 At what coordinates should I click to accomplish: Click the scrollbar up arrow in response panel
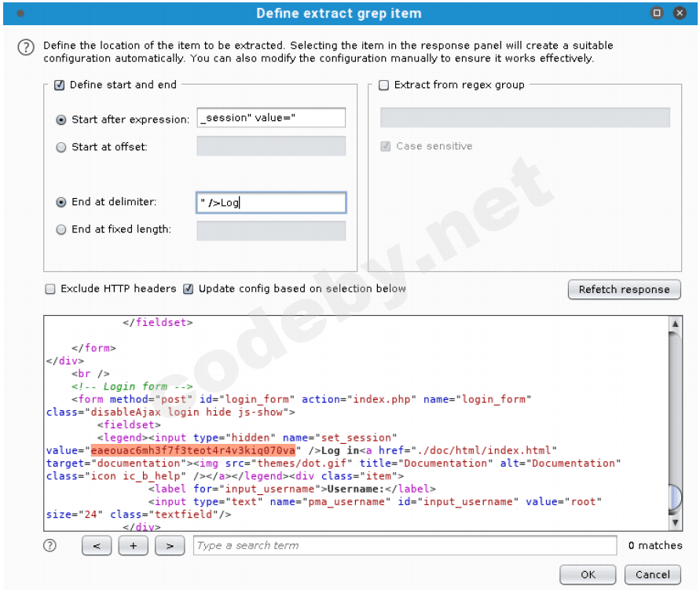(675, 324)
